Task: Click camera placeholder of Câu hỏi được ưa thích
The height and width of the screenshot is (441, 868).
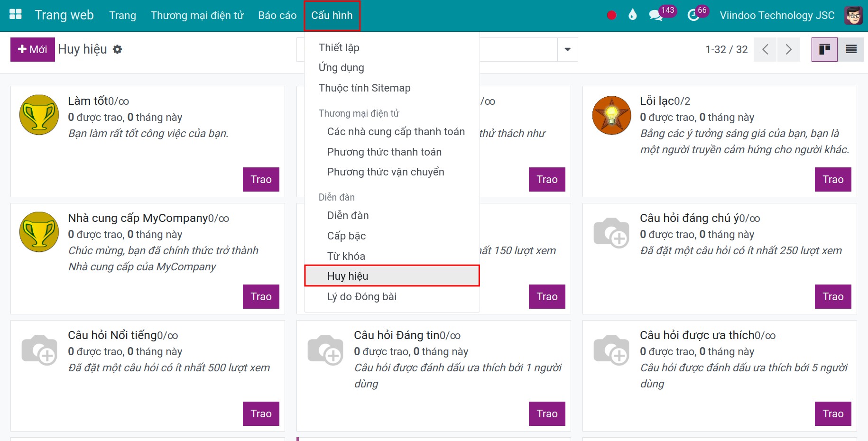Action: 611,349
